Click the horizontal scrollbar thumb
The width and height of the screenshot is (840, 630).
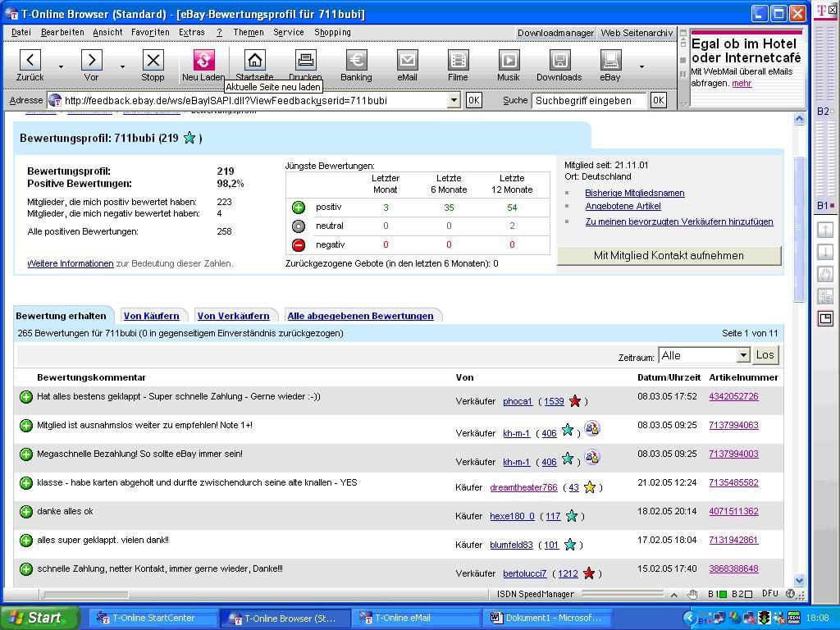tap(85, 595)
